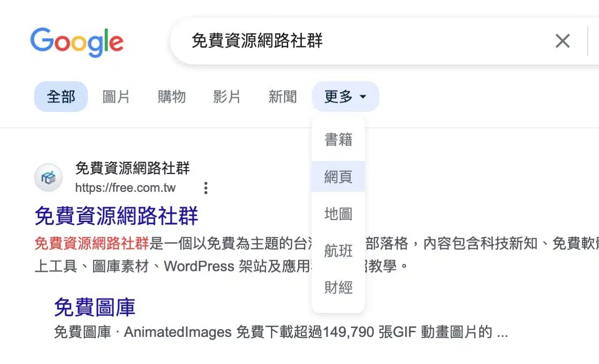Click the small site name beside the favicon
Image resolution: width=599 pixels, height=364 pixels.
coord(132,168)
